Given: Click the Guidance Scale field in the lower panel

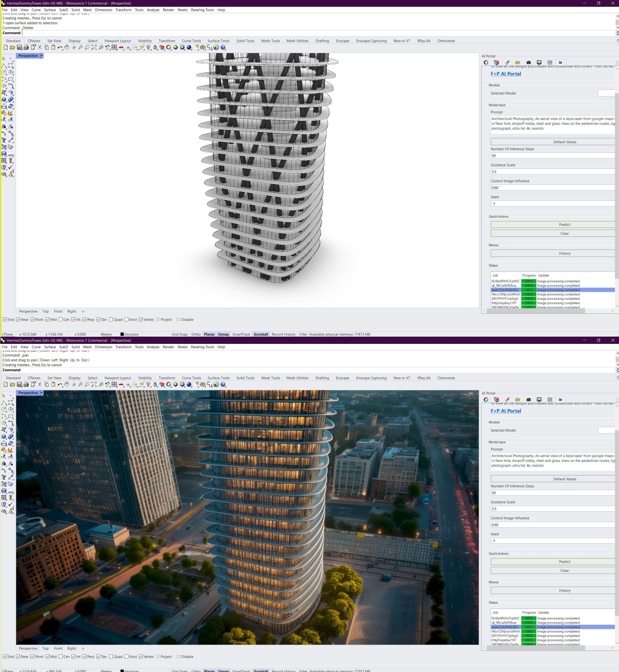Looking at the screenshot, I should 553,508.
